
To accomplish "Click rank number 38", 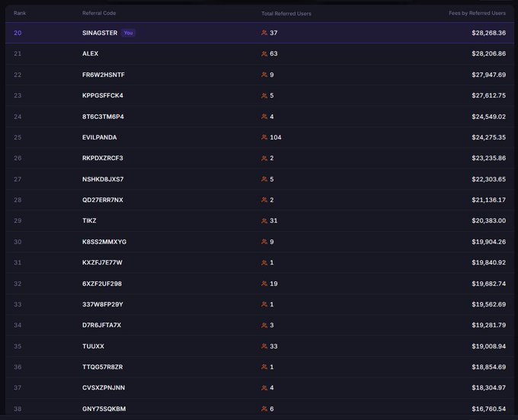I will coord(18,409).
